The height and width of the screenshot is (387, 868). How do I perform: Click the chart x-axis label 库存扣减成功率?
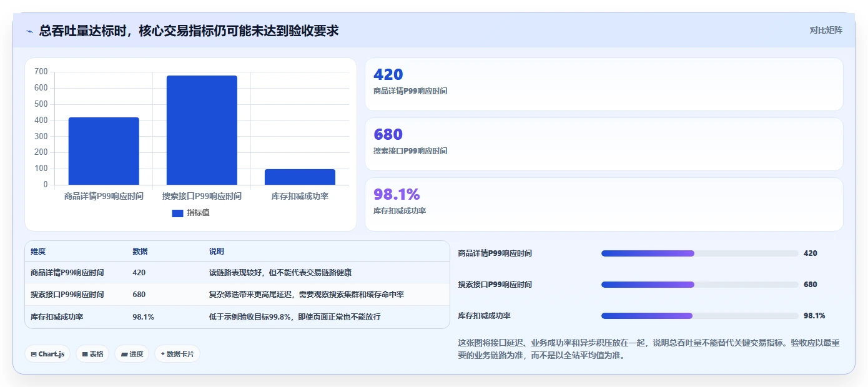click(300, 196)
